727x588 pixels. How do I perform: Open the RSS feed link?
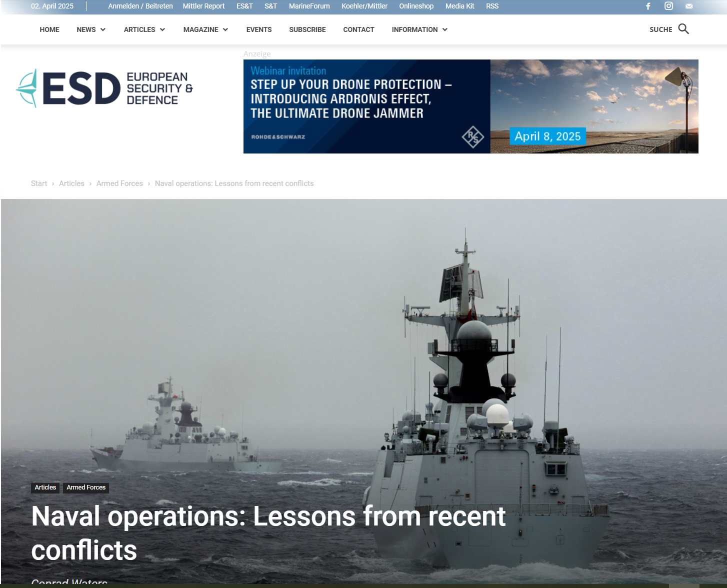(492, 6)
